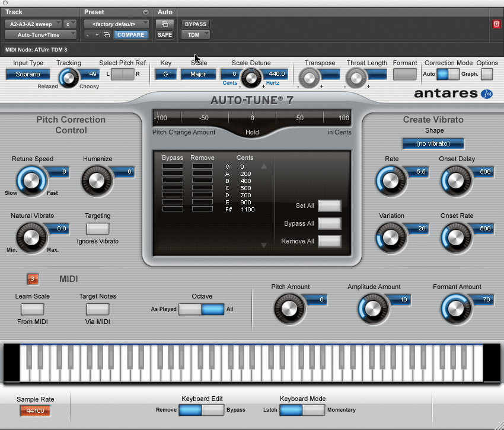Image resolution: width=504 pixels, height=430 pixels.
Task: Click the BYPASS button
Action: [x=196, y=24]
